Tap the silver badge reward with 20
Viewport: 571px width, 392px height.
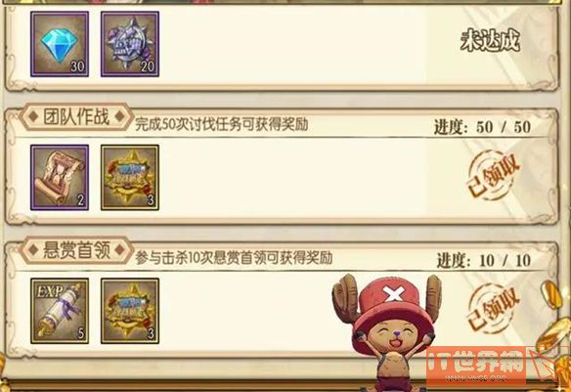[130, 44]
